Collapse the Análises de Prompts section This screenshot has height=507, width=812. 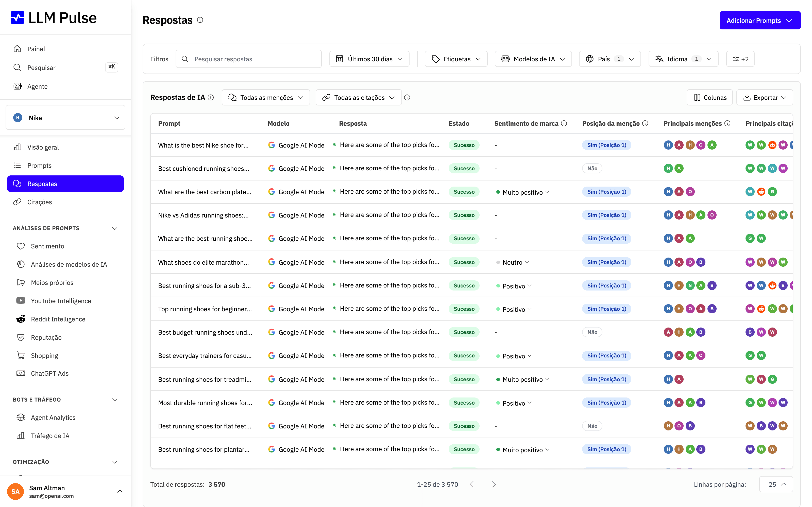115,228
